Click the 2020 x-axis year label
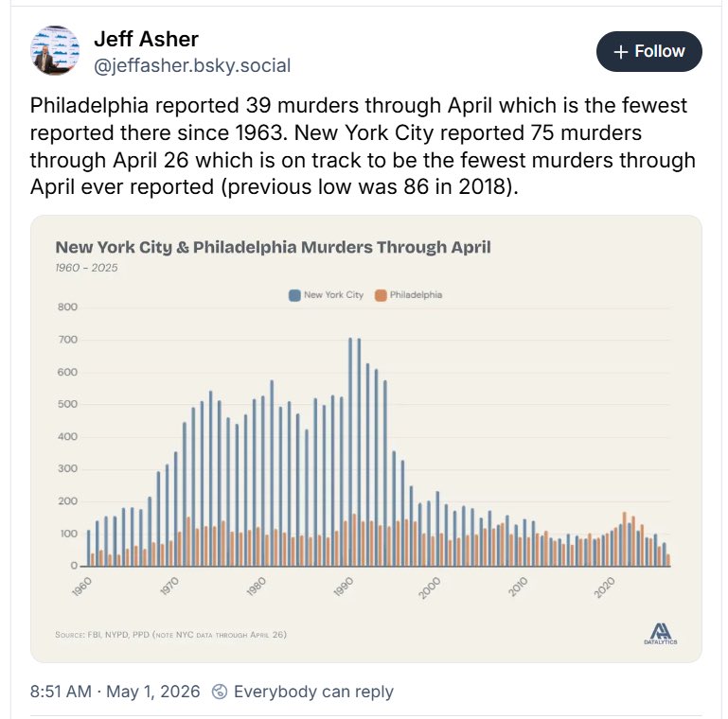728x719 pixels. [604, 587]
